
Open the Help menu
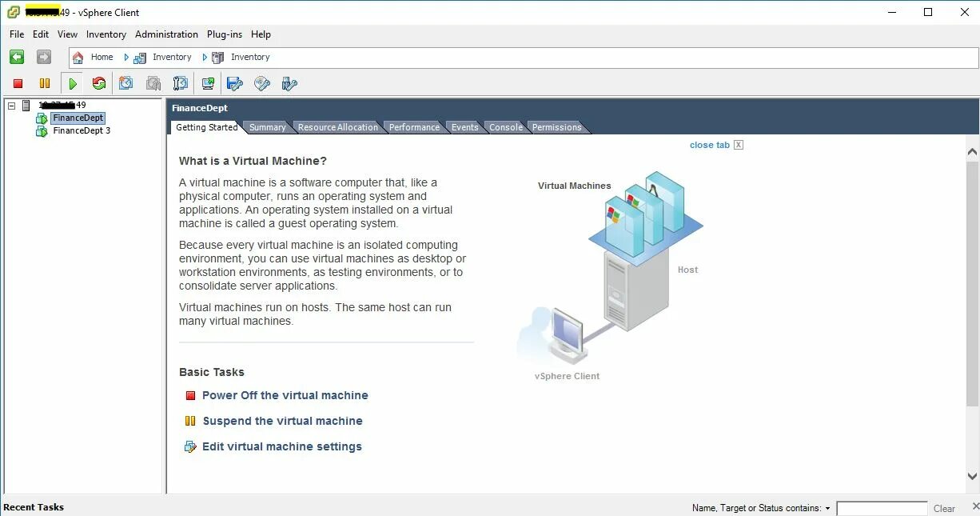[261, 34]
